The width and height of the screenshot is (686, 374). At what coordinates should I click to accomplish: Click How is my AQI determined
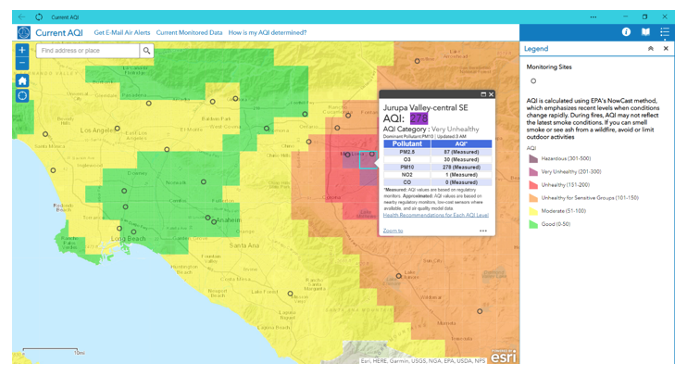tap(267, 32)
